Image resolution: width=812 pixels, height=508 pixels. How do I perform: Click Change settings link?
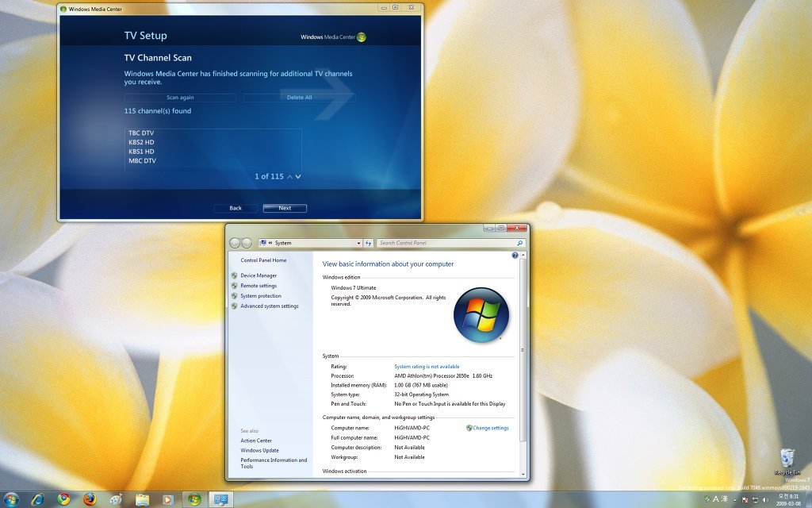[490, 428]
